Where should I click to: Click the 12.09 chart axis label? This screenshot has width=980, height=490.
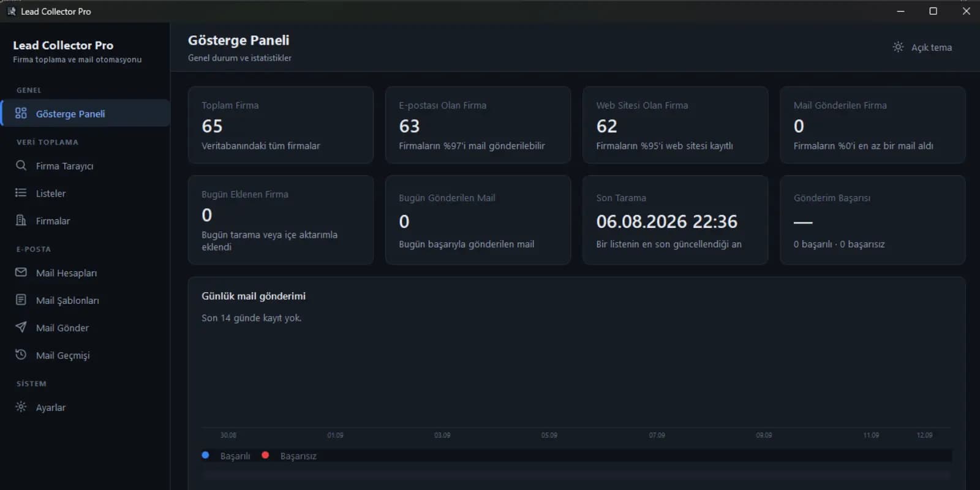[x=924, y=435]
